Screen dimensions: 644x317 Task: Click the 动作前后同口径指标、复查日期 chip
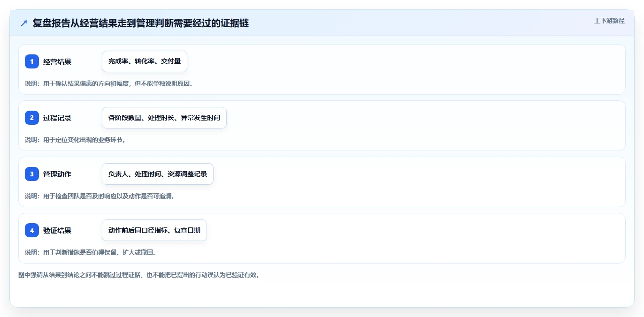point(154,230)
